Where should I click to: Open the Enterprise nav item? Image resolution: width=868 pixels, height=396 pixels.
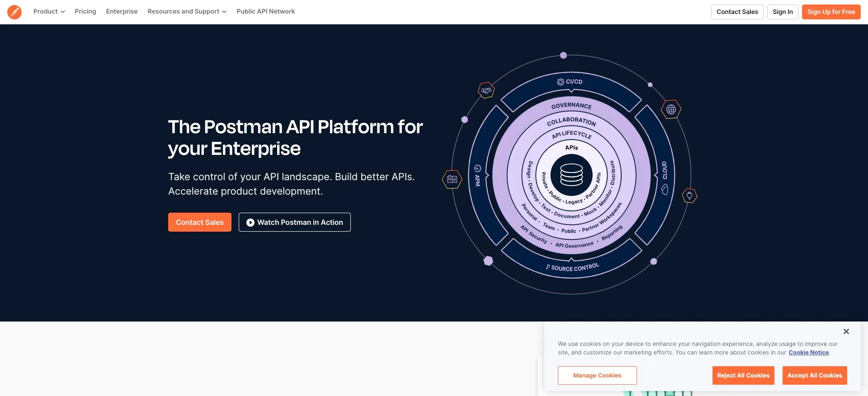point(122,11)
